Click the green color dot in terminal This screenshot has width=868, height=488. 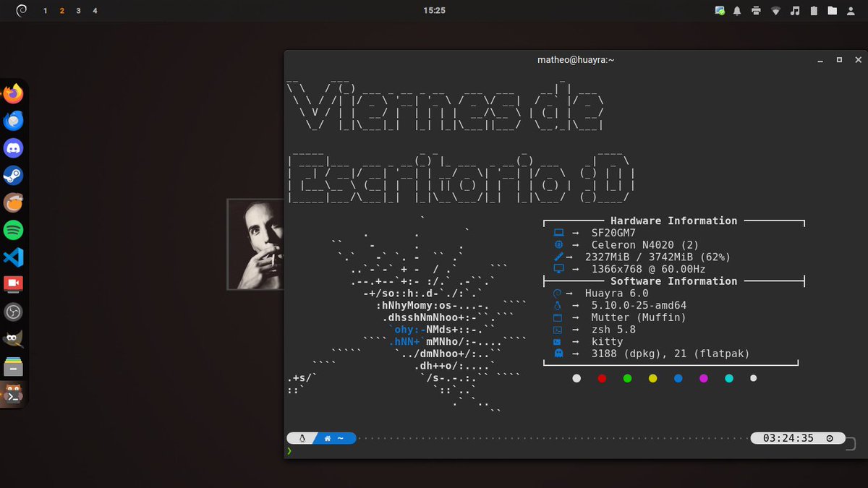tap(627, 378)
